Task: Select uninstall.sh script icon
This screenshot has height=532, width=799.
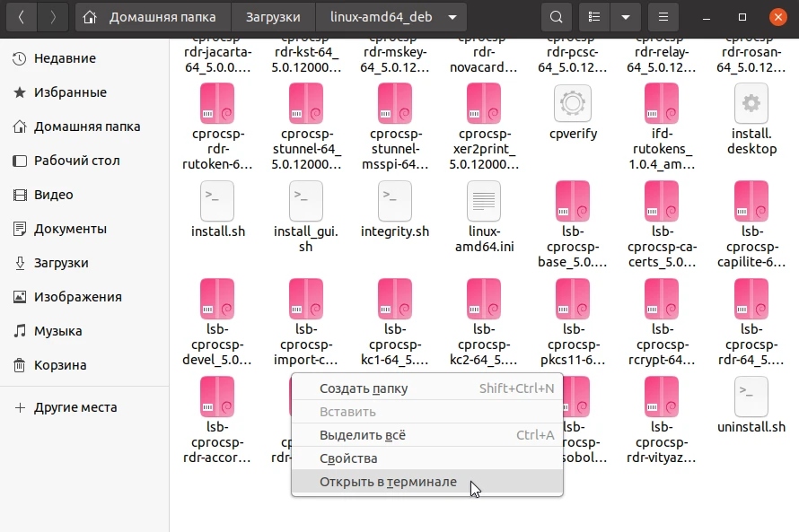Action: click(751, 397)
